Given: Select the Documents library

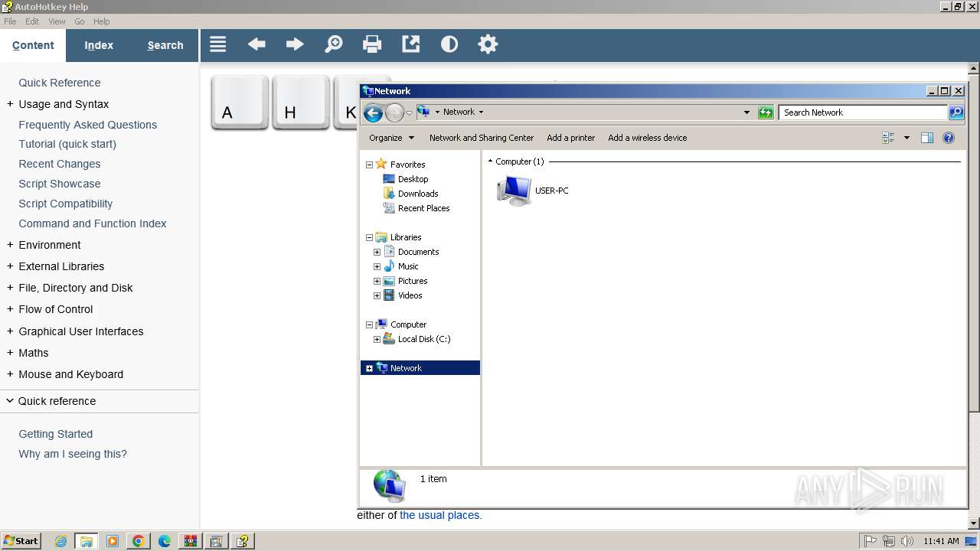Looking at the screenshot, I should pos(418,252).
